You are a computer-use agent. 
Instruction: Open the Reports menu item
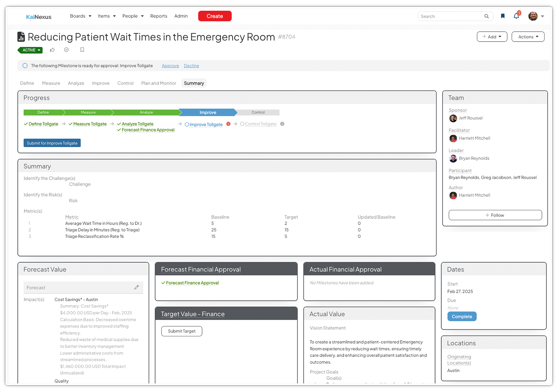pos(158,16)
